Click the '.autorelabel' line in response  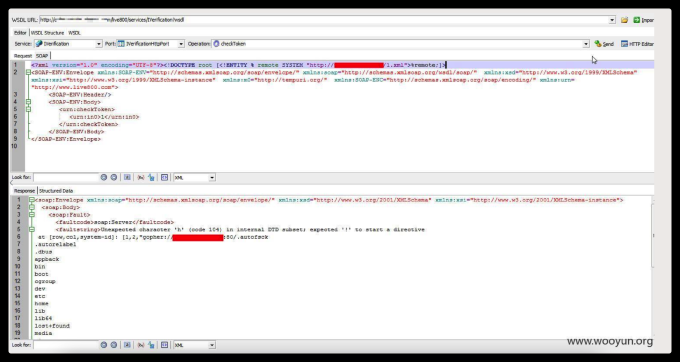56,245
